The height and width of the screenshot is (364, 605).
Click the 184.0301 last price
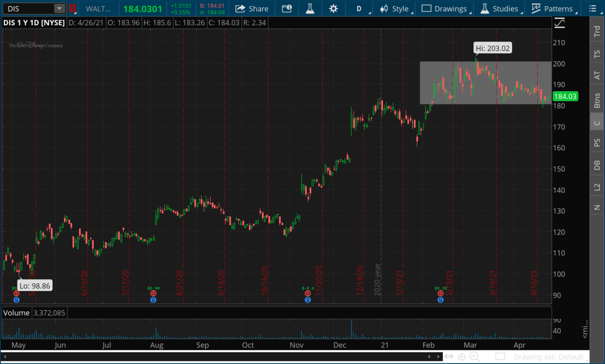pyautogui.click(x=142, y=9)
